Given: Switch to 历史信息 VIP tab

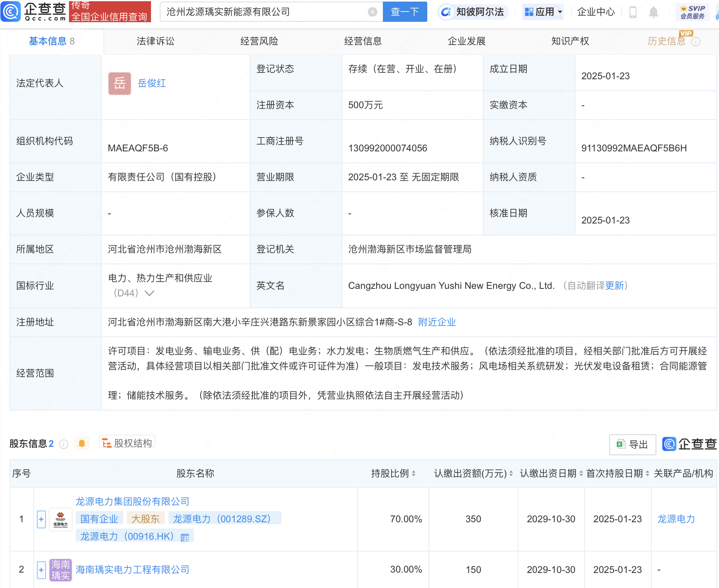Looking at the screenshot, I should [666, 41].
